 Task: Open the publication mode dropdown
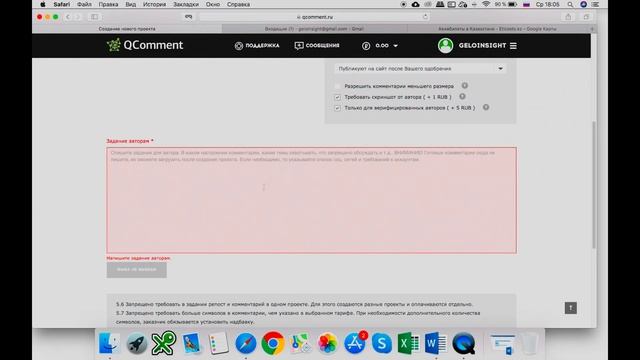(x=420, y=69)
